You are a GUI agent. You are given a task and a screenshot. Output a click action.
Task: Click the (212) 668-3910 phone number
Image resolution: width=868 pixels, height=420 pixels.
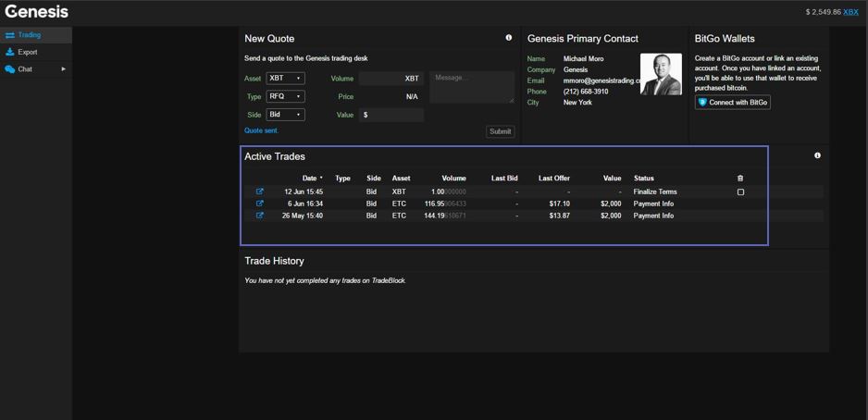586,92
